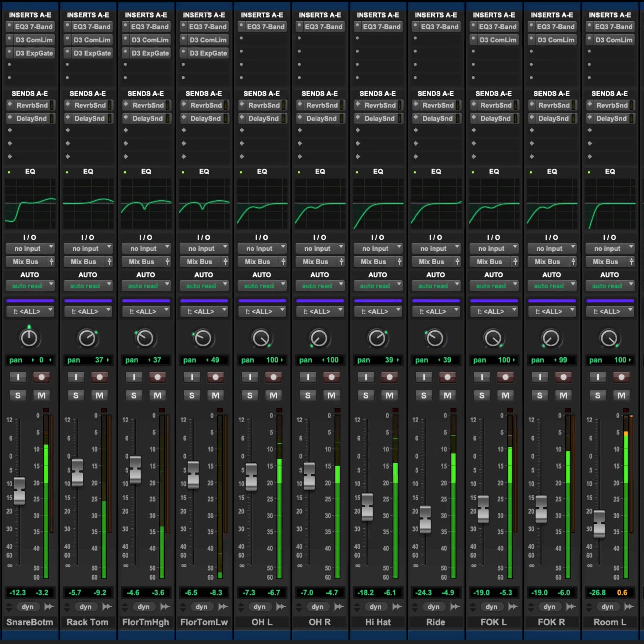Image resolution: width=644 pixels, height=644 pixels.
Task: Enable input monitoring on SnareBotm track
Action: click(x=18, y=377)
